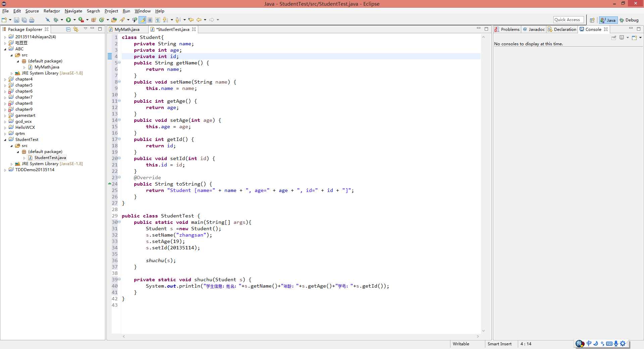Switch to the Java perspective

(x=608, y=20)
